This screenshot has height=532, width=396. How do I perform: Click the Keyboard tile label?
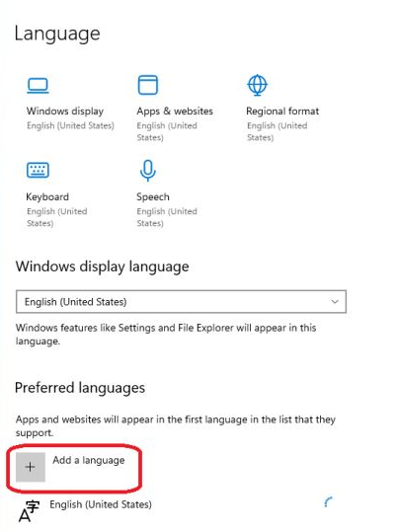click(47, 196)
